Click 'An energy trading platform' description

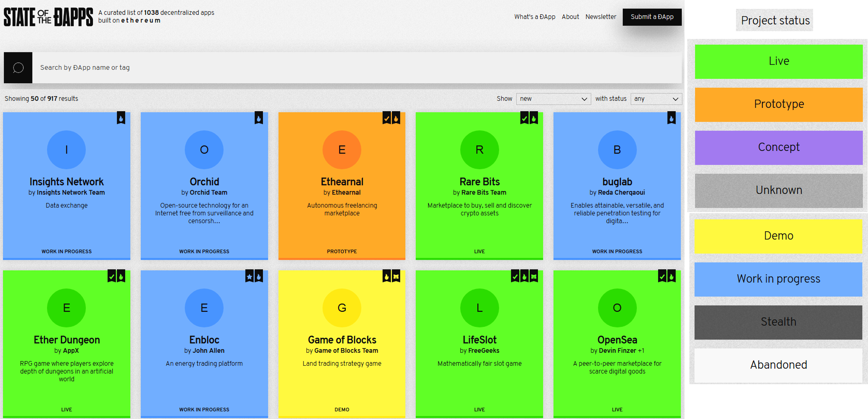click(204, 363)
